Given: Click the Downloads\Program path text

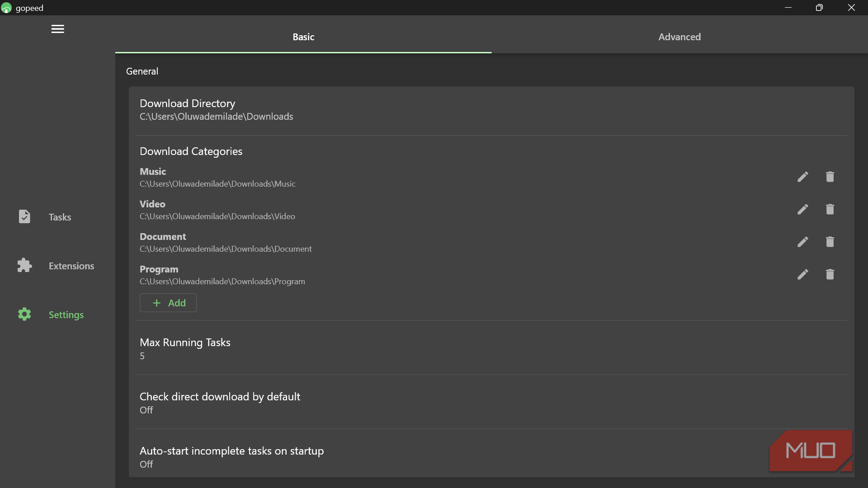Looking at the screenshot, I should (x=222, y=282).
